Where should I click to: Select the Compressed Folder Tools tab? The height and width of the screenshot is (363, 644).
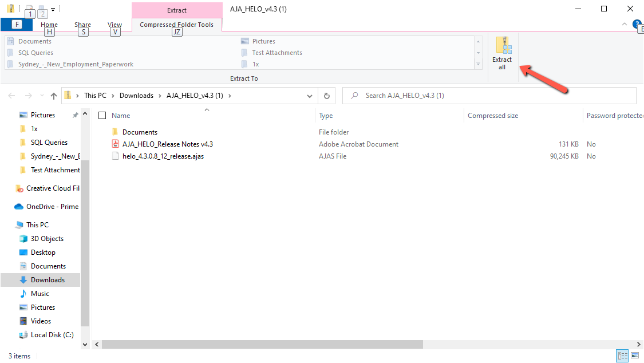click(x=177, y=25)
